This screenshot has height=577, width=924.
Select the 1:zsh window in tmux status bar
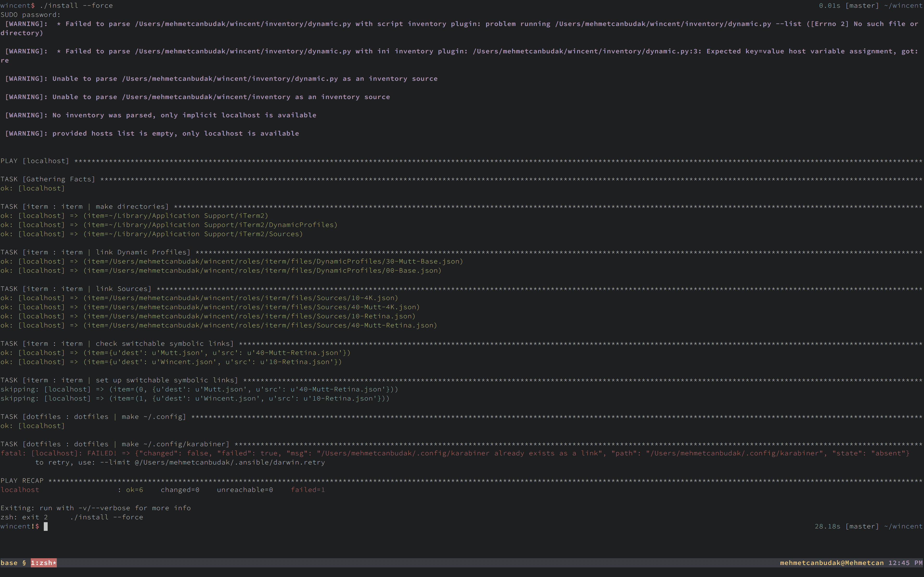coord(43,563)
